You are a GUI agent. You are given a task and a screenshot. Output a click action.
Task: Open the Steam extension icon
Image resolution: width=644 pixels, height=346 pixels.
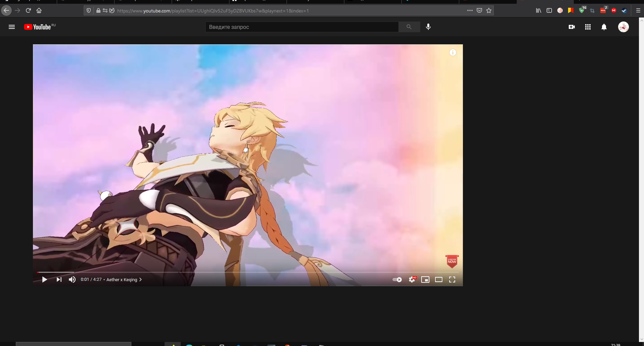pos(624,10)
